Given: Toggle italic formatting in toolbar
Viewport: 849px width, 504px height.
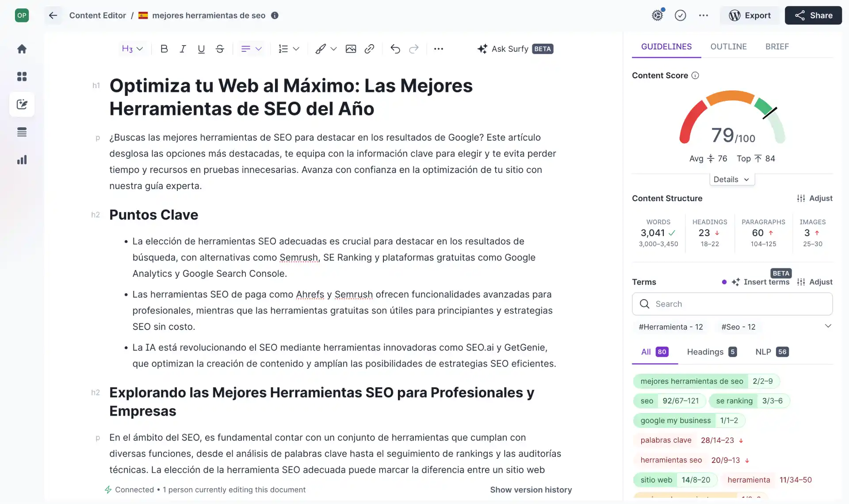Looking at the screenshot, I should pos(183,49).
